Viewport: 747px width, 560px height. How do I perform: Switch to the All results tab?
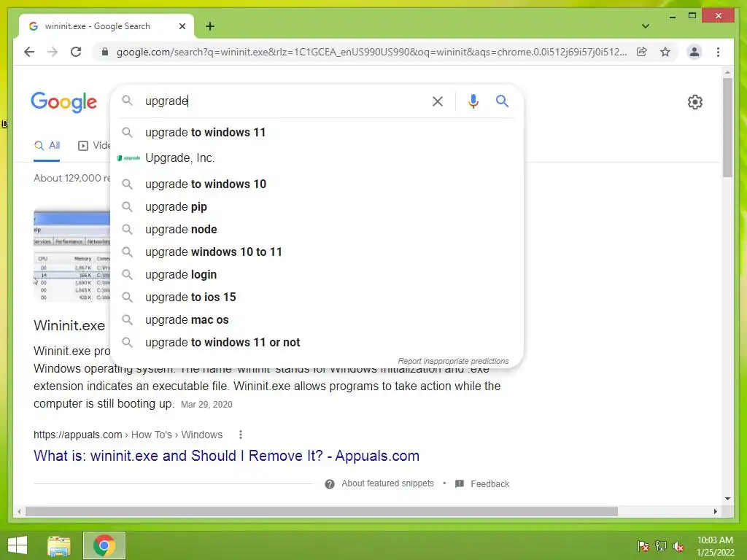click(x=47, y=146)
